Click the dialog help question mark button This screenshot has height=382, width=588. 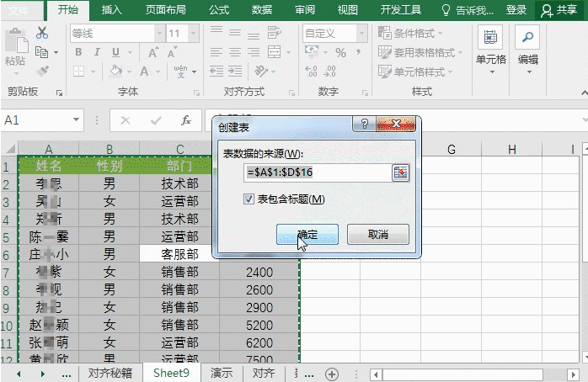click(x=364, y=124)
